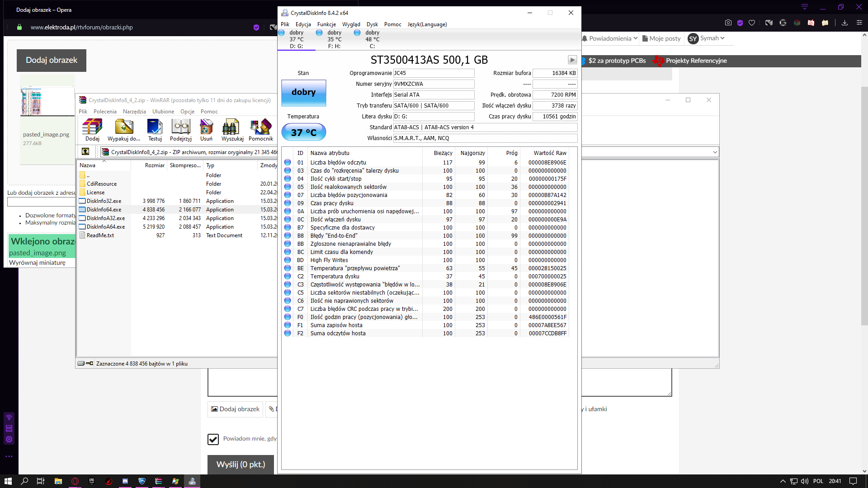
Task: Open the Ulubione menu in WinRAR
Action: [x=163, y=112]
